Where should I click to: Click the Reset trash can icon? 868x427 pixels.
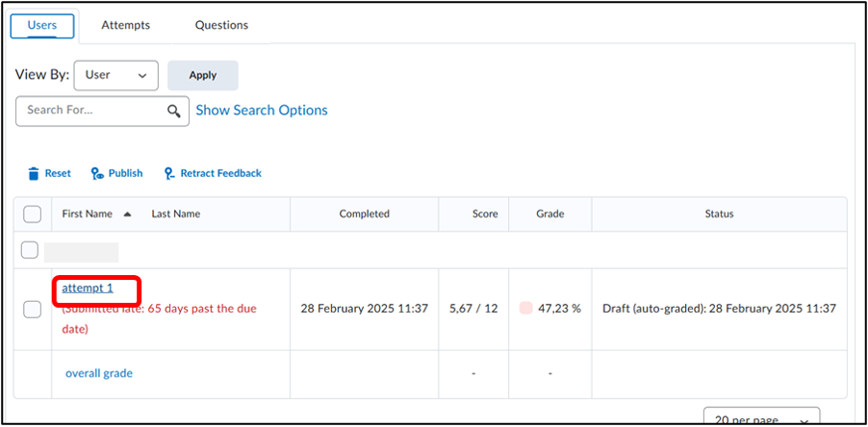34,174
